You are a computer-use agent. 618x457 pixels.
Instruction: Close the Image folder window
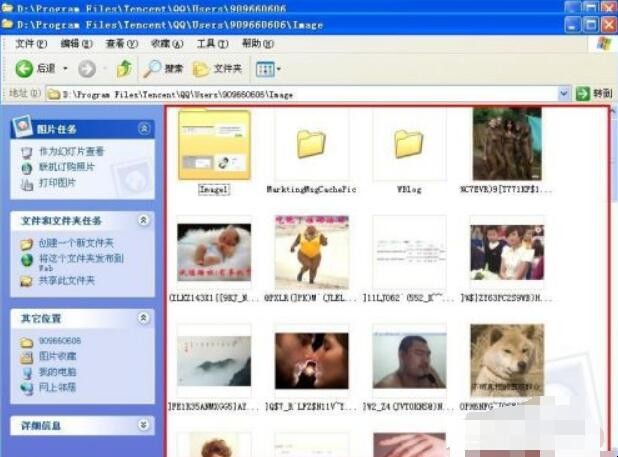609,25
